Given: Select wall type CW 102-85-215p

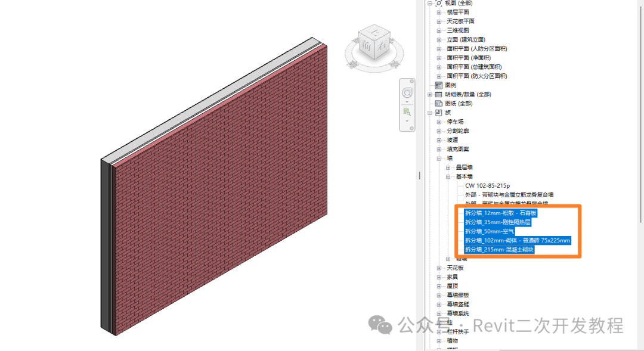Looking at the screenshot, I should click(487, 185).
